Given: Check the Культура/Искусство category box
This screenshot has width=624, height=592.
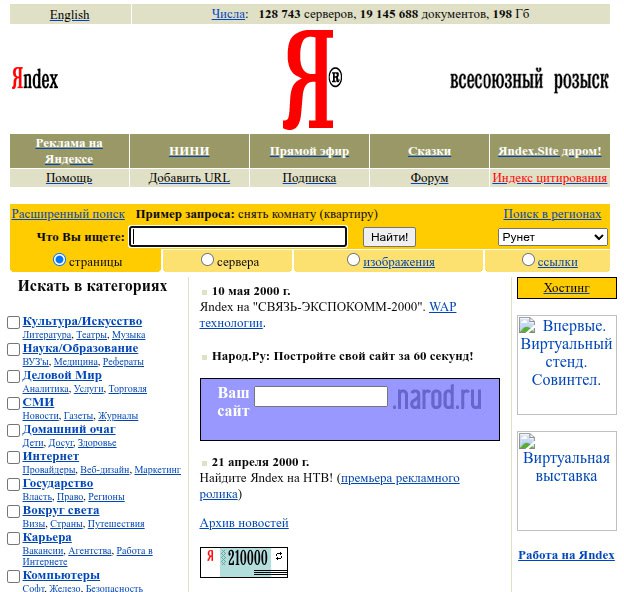Looking at the screenshot, I should point(14,322).
